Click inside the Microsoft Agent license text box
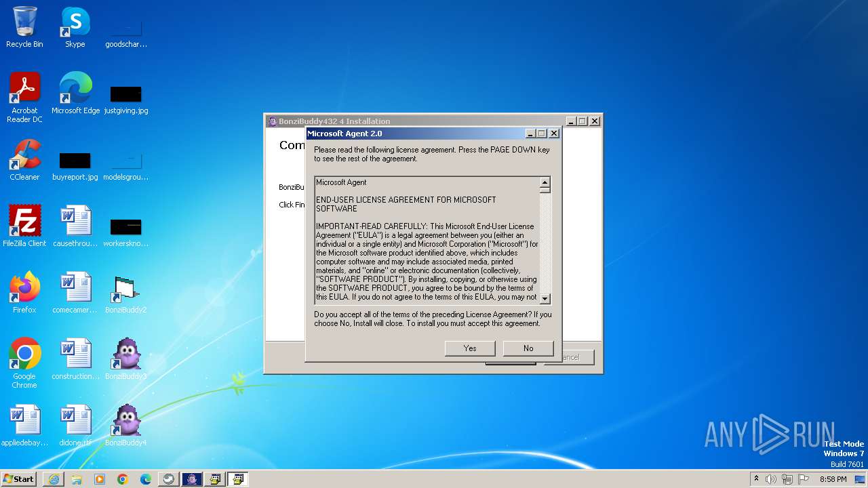The image size is (868, 488). click(x=427, y=241)
